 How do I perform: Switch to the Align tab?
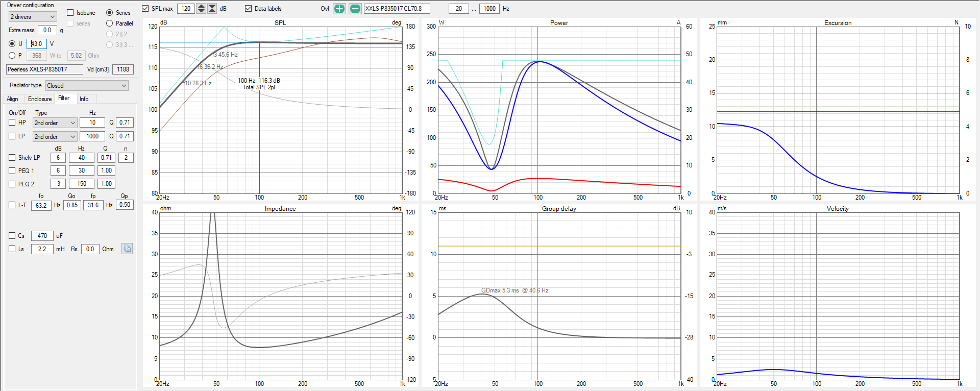[x=12, y=99]
